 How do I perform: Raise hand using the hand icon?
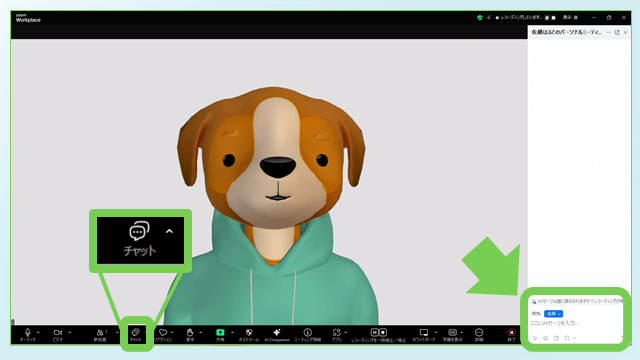190,335
